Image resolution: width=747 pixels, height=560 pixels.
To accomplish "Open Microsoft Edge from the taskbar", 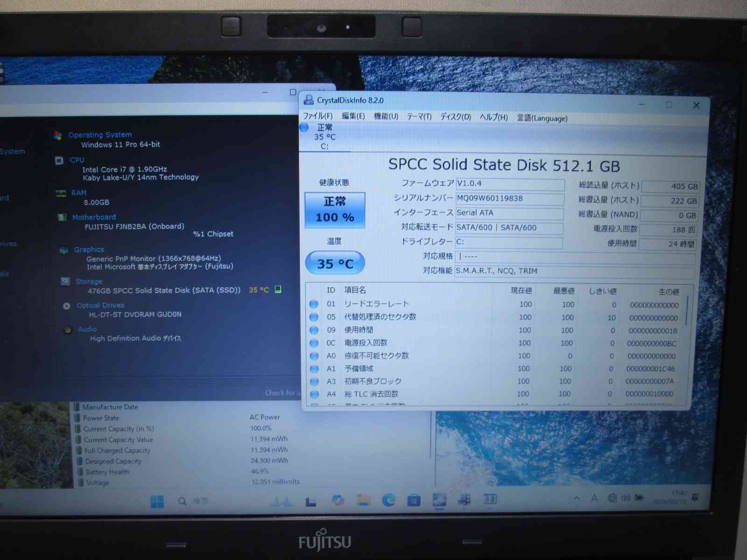I will pyautogui.click(x=388, y=500).
